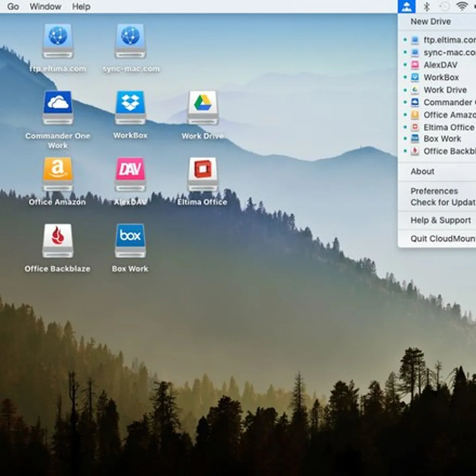476x476 pixels.
Task: Select the Office Amazon drive icon
Action: coord(58,174)
